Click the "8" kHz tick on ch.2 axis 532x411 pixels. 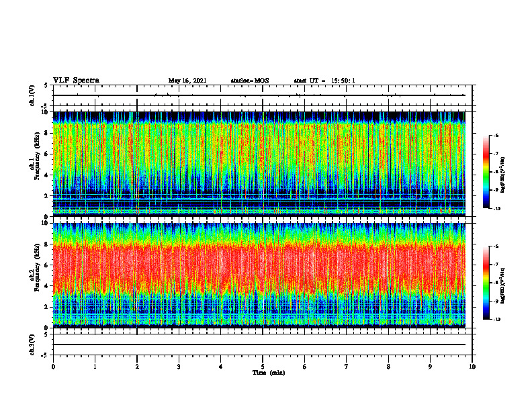pyautogui.click(x=47, y=244)
